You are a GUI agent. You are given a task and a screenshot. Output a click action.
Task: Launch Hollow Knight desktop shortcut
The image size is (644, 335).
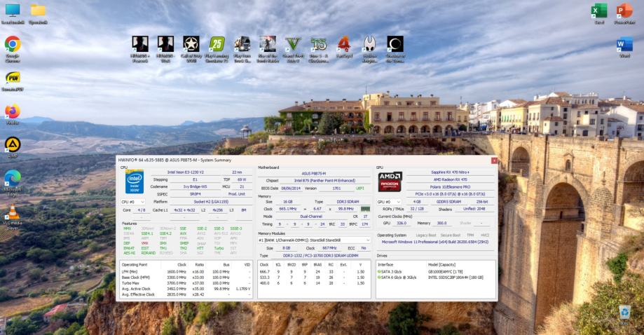click(x=369, y=45)
